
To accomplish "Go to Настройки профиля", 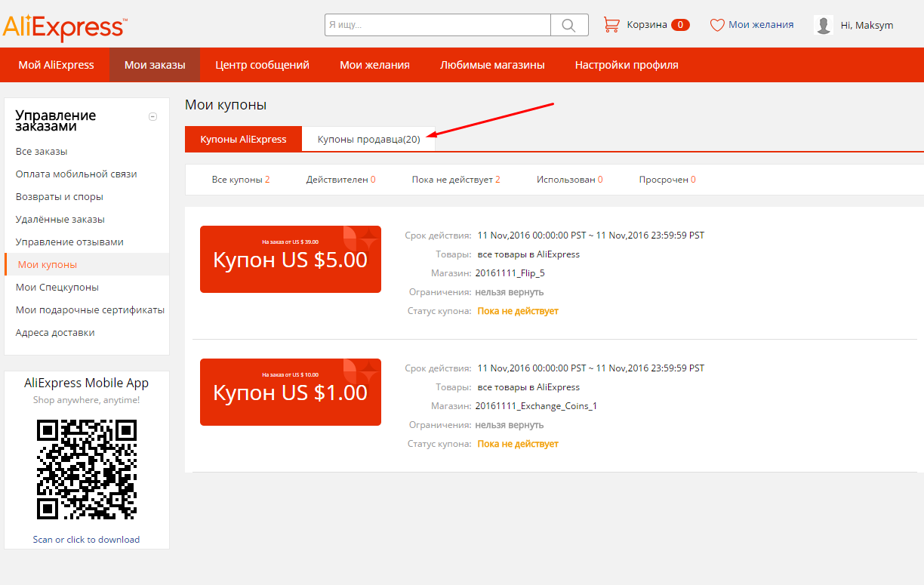I will coord(627,65).
